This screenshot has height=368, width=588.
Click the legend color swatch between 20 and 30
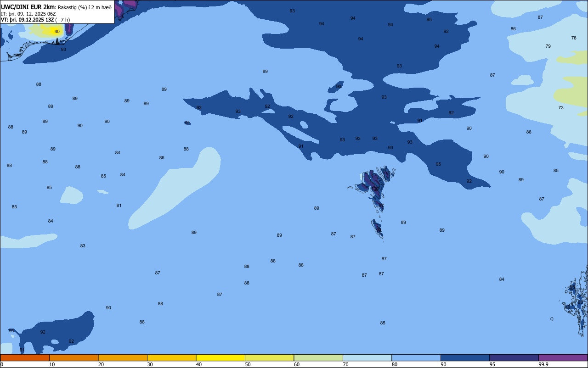pyautogui.click(x=123, y=357)
